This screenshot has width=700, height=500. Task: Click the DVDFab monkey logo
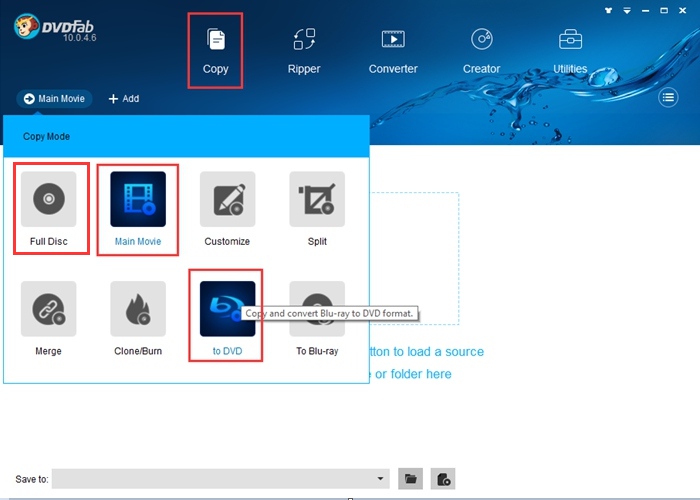(x=26, y=26)
